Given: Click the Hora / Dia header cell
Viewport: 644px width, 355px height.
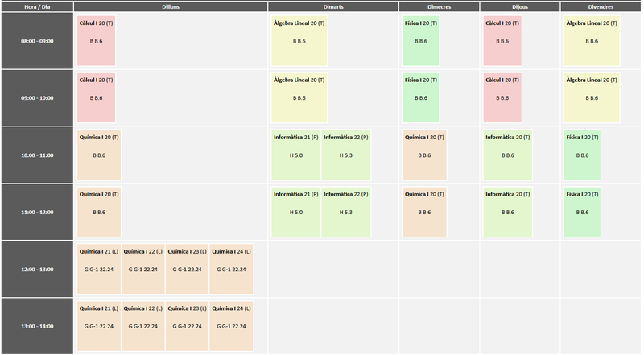Looking at the screenshot, I should [37, 6].
